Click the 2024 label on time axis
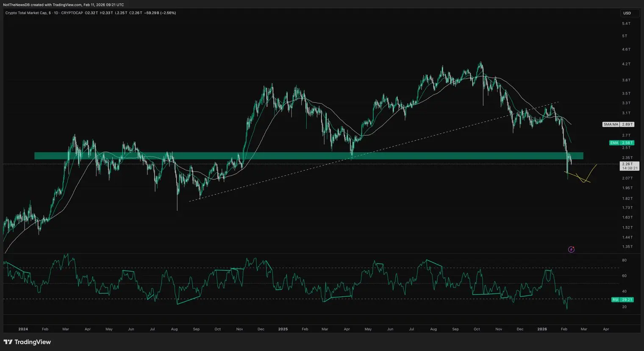Image resolution: width=644 pixels, height=351 pixels. pyautogui.click(x=23, y=329)
